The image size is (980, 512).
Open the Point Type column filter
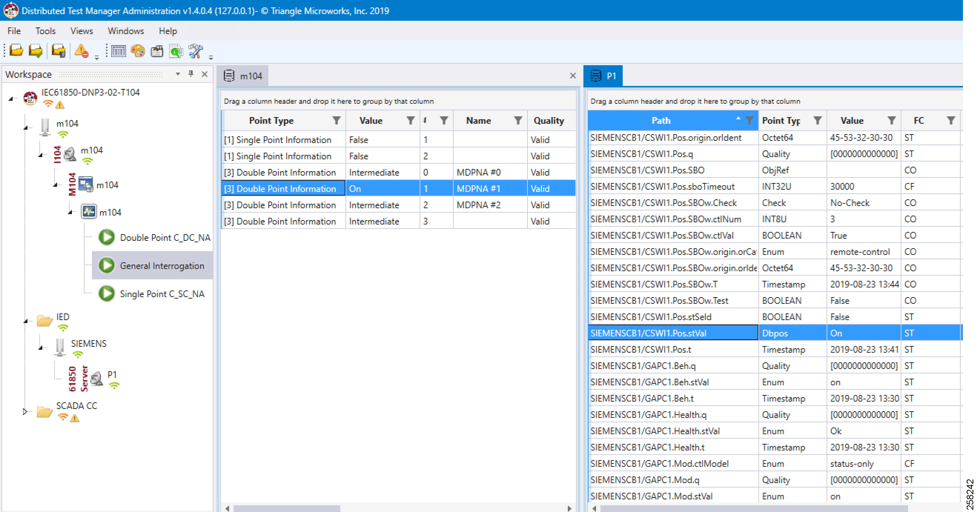click(336, 120)
